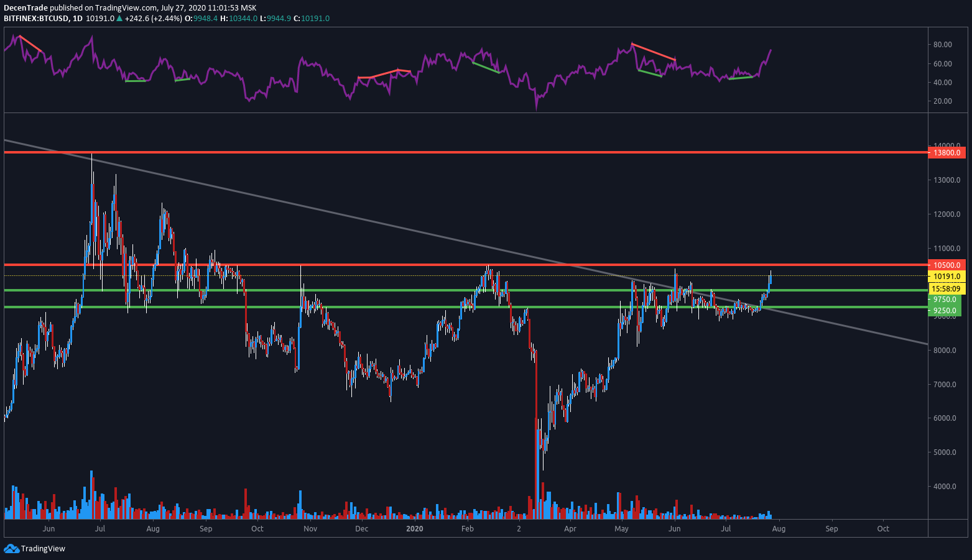Click the green 9750.0 support price tag
This screenshot has width=972, height=560.
tap(946, 299)
